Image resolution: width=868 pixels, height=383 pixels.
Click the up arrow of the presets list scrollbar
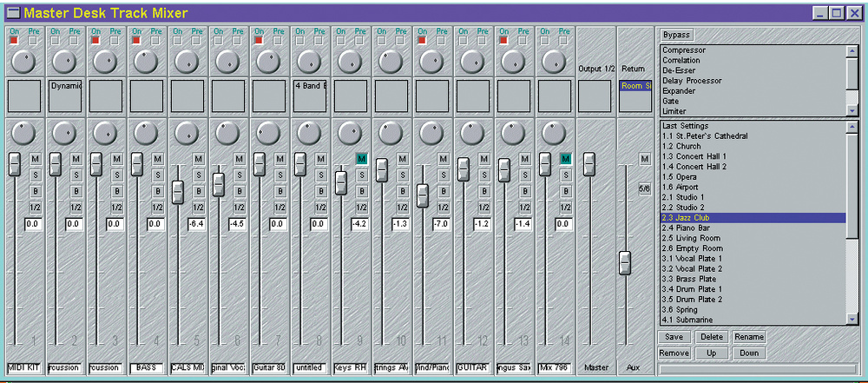[x=852, y=126]
